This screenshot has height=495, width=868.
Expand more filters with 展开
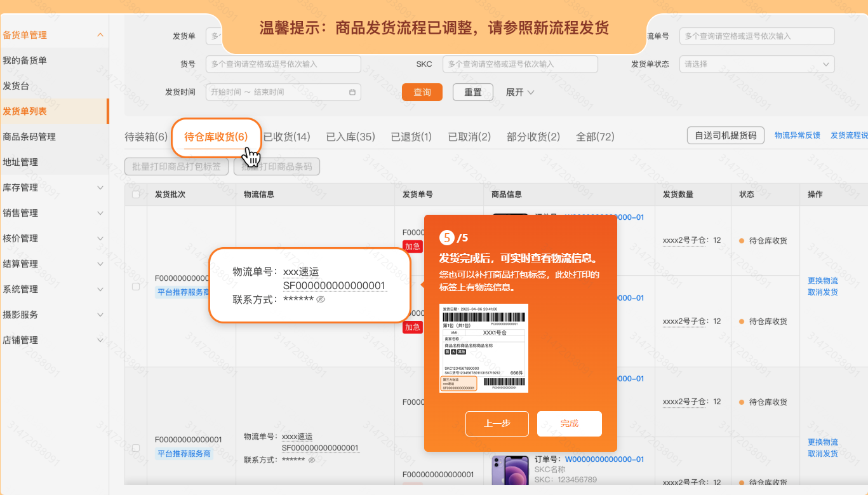pyautogui.click(x=520, y=92)
